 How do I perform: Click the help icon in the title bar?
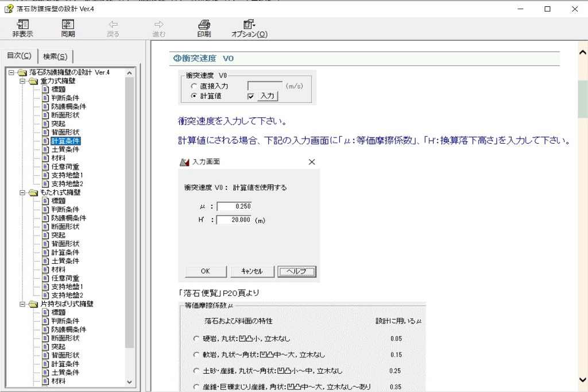tap(9, 9)
